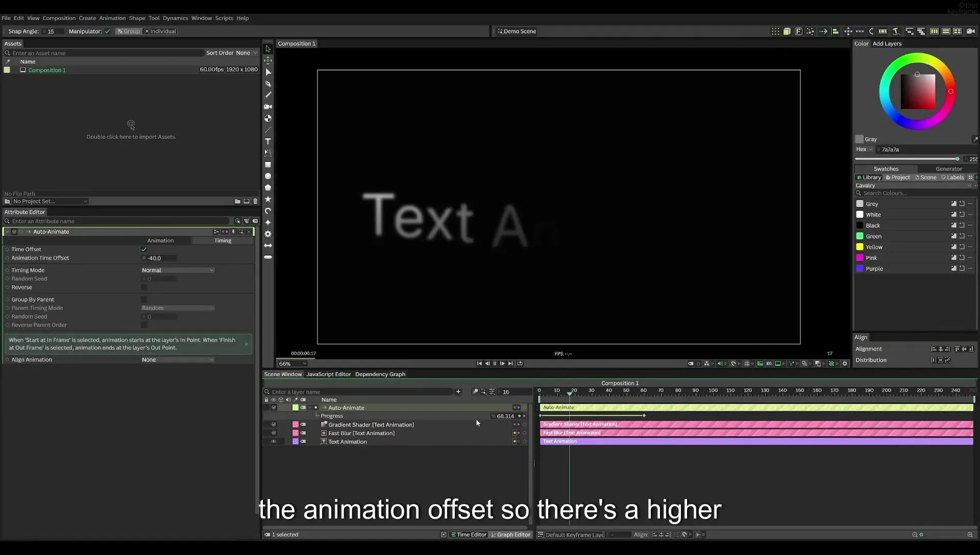Select the Ellipse shape tool

268,176
